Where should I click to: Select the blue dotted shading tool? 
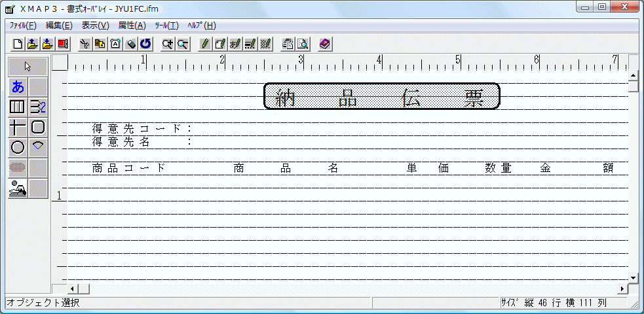(18, 167)
